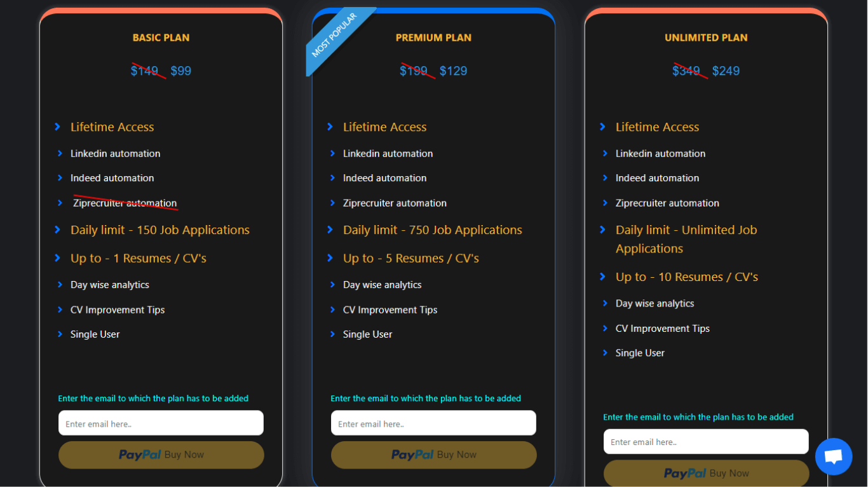Click chevron beside Up to 5 Resumes
Image resolution: width=868 pixels, height=487 pixels.
[330, 258]
